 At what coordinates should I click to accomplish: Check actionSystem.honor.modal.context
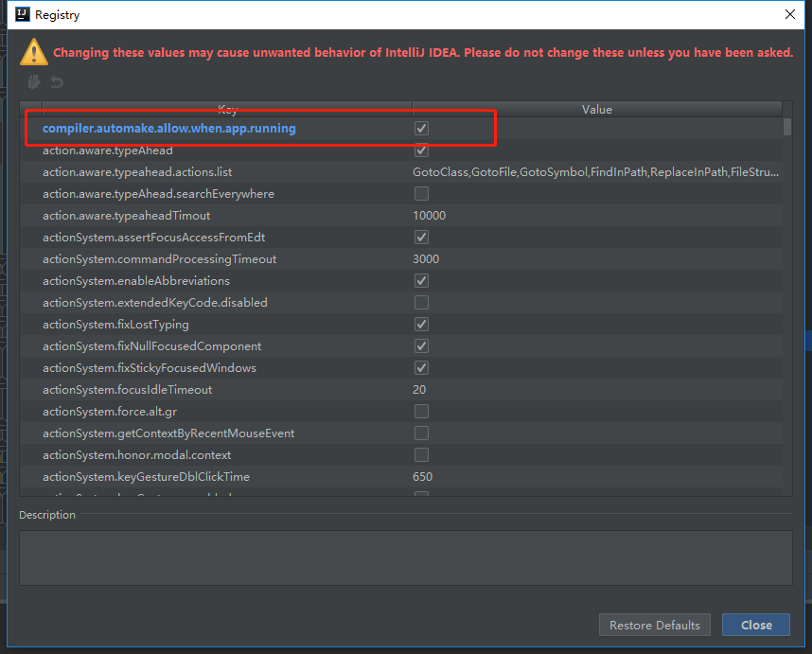tap(421, 454)
